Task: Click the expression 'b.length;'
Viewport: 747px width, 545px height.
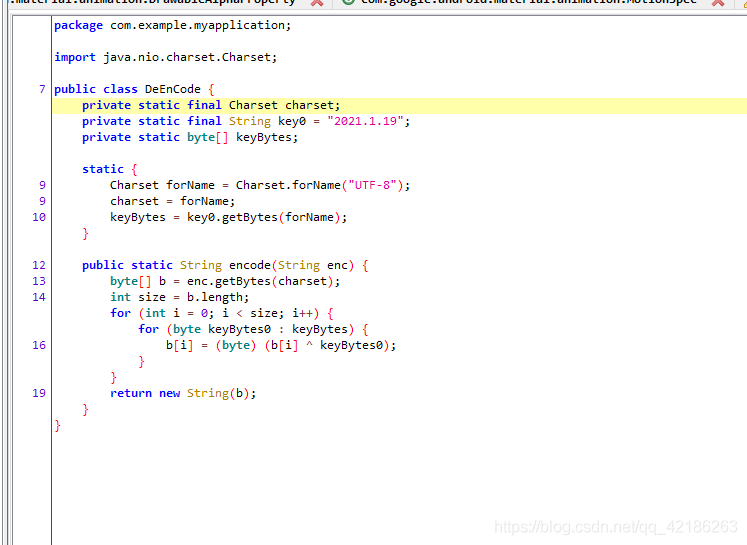Action: 218,297
